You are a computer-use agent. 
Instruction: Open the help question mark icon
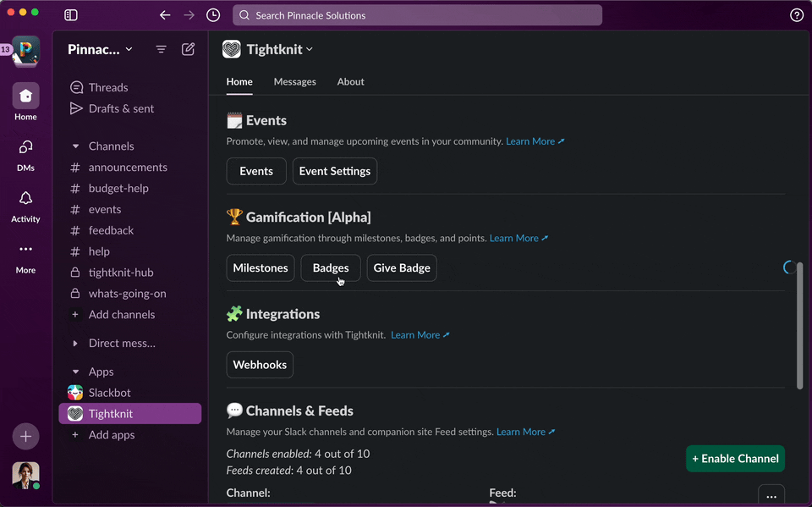(x=797, y=15)
